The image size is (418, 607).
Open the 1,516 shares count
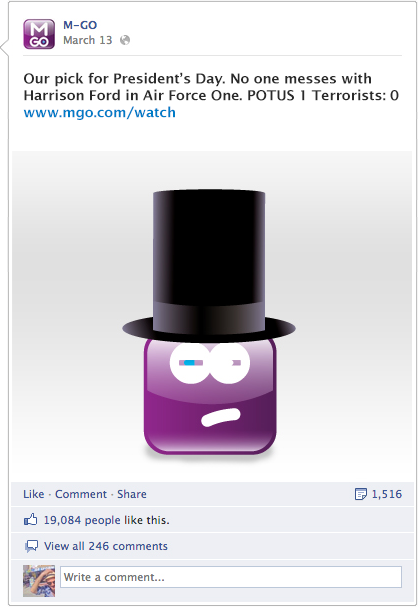click(x=387, y=494)
